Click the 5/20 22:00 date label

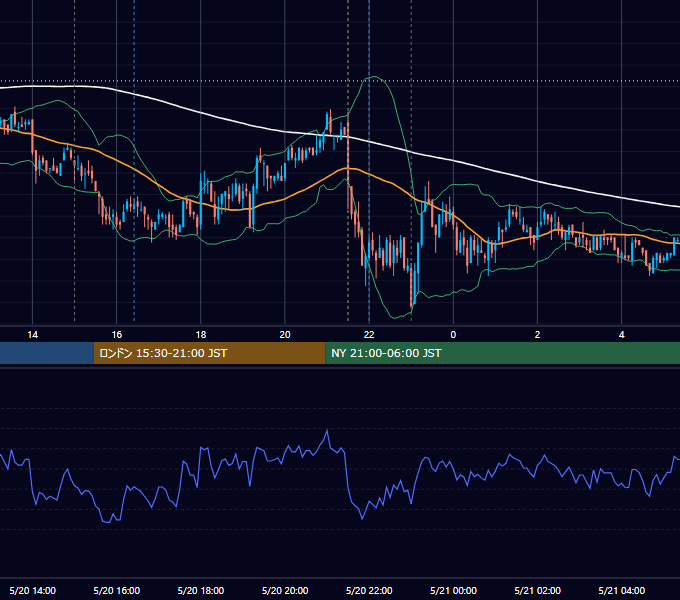(369, 590)
